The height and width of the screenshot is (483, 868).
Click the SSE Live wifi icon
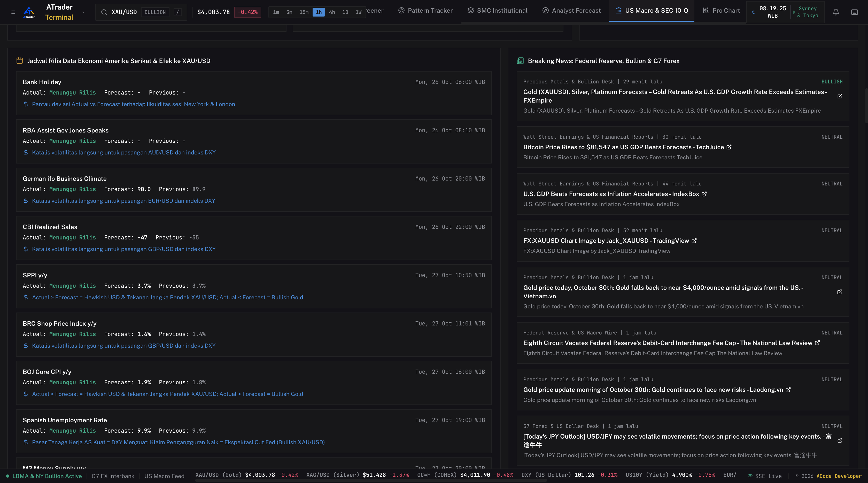coord(750,476)
